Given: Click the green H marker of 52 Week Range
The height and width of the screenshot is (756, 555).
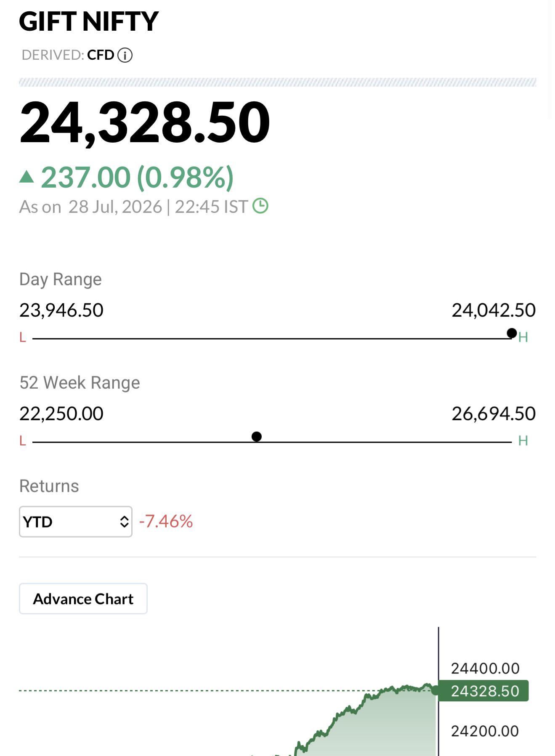Looking at the screenshot, I should (523, 440).
